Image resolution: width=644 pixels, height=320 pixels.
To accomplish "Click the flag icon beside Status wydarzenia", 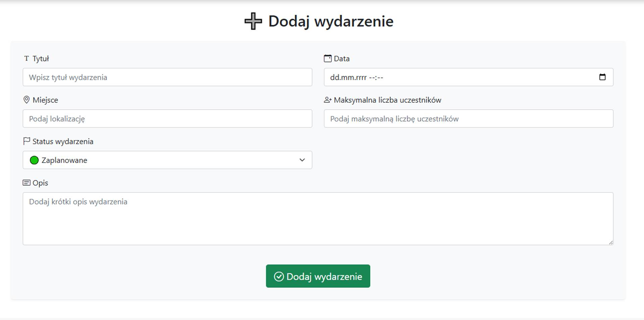I will (26, 141).
